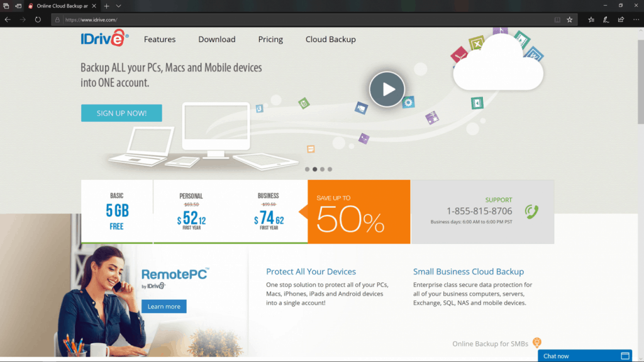Expand the Chat now window icon
Viewport: 644px width, 362px height.
coord(625,356)
